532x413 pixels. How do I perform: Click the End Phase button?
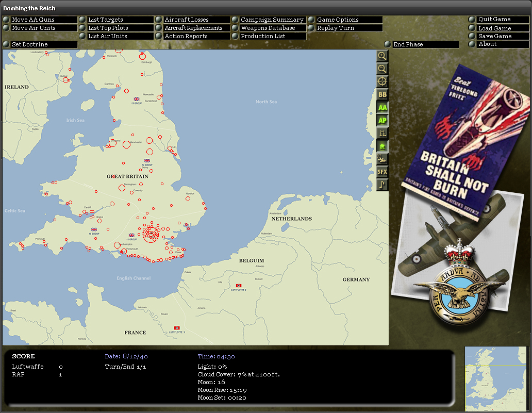point(421,44)
